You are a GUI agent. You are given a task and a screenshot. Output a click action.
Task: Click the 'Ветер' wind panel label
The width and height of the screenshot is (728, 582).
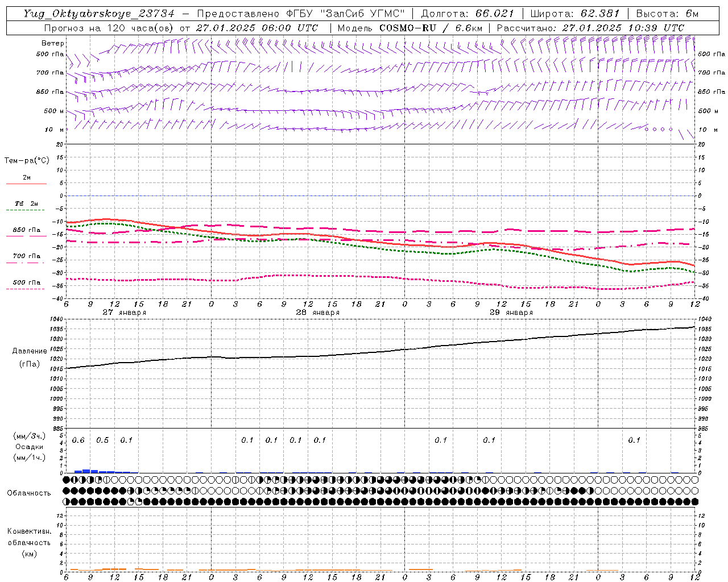point(53,43)
